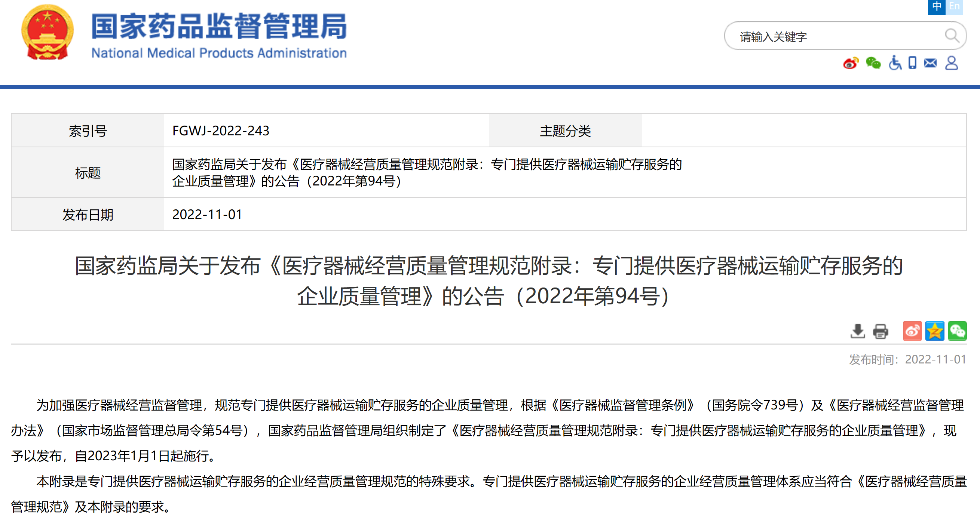Click index number FGWJ-2022-243

[221, 131]
